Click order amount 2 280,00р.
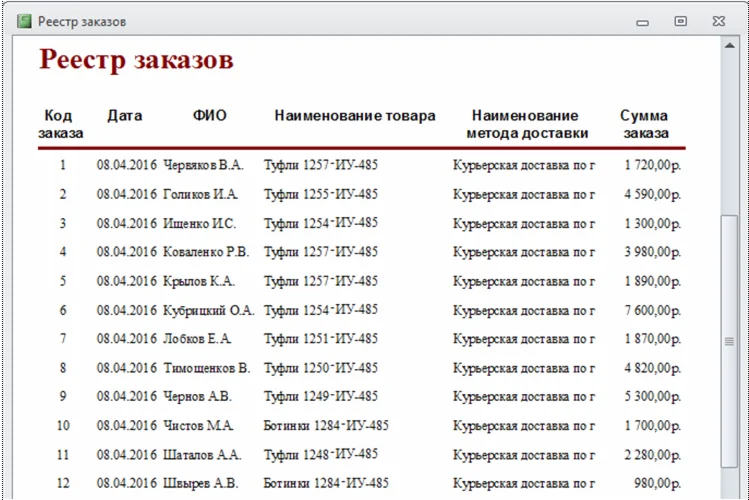The height and width of the screenshot is (500, 749). (x=653, y=454)
